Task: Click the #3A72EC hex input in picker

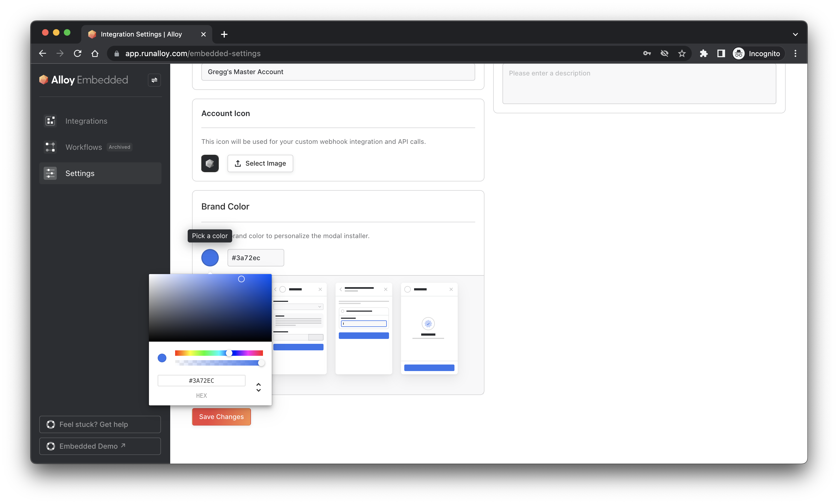Action: click(x=201, y=380)
